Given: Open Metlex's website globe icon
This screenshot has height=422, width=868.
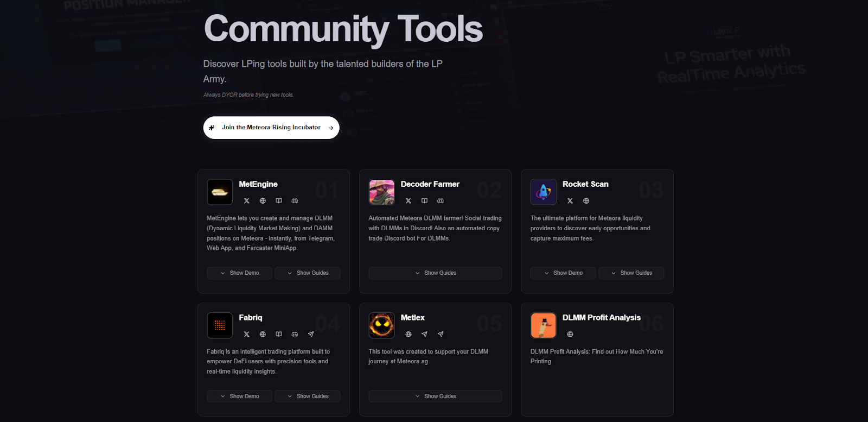Looking at the screenshot, I should coord(409,335).
